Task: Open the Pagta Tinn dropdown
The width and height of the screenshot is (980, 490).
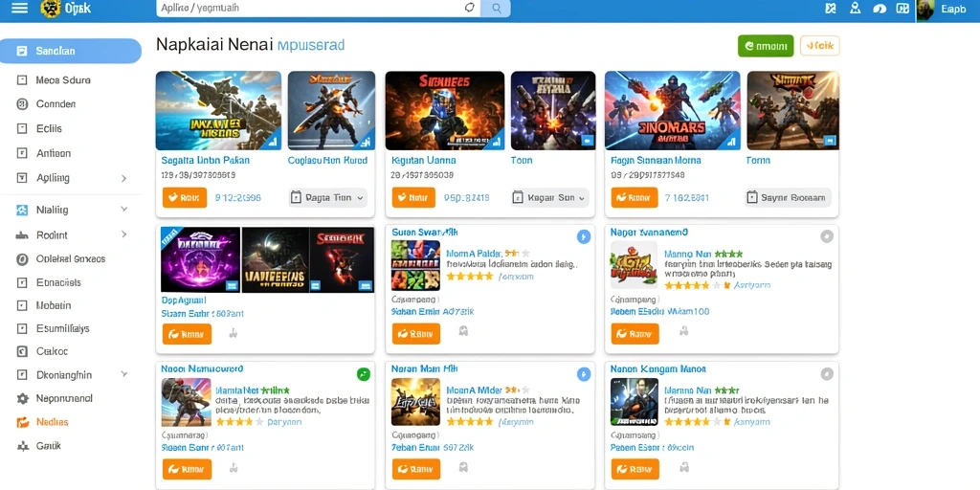Action: pos(328,198)
